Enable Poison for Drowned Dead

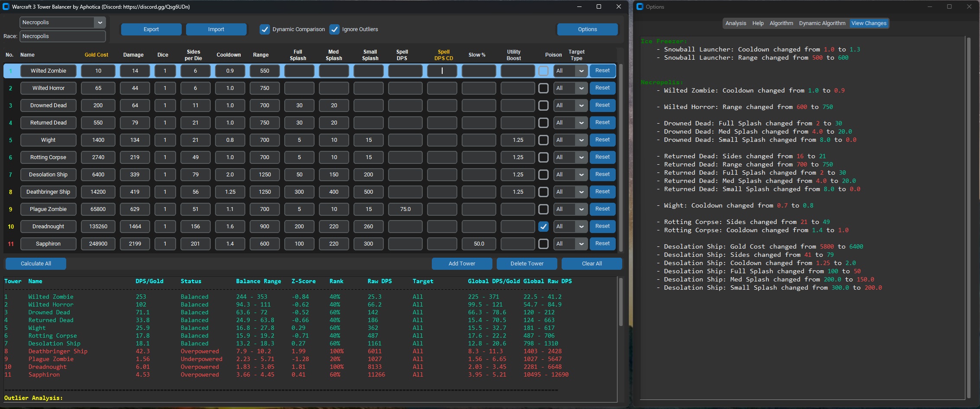click(x=543, y=105)
